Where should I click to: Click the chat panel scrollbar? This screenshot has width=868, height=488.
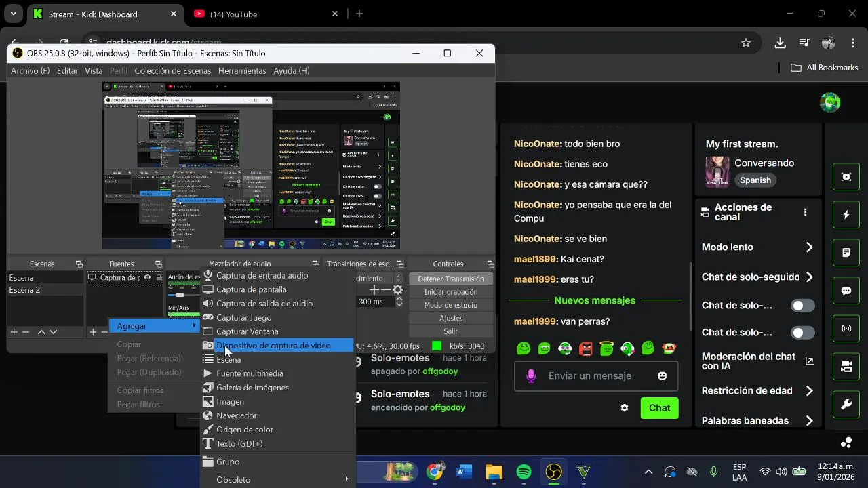point(690,295)
